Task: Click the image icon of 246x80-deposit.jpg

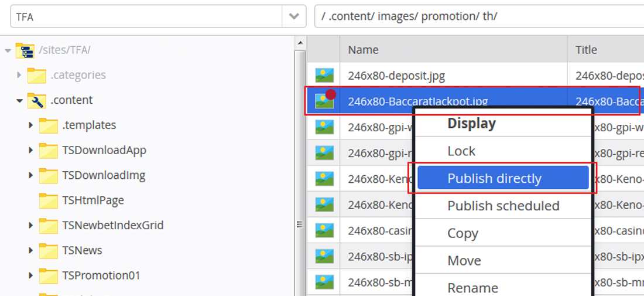Action: click(x=324, y=75)
